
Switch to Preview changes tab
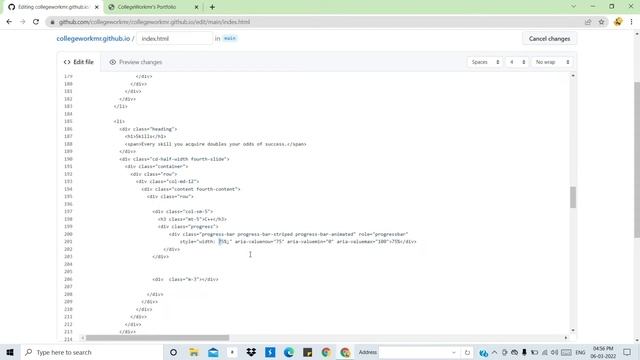click(x=136, y=62)
